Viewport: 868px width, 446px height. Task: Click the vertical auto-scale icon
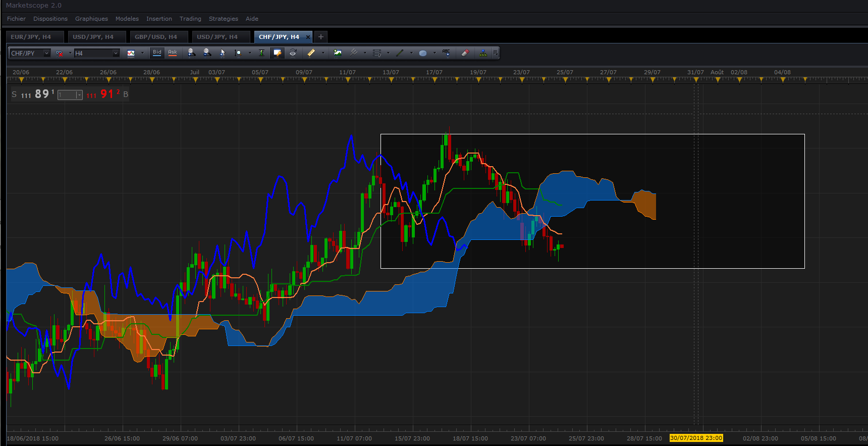tap(261, 53)
